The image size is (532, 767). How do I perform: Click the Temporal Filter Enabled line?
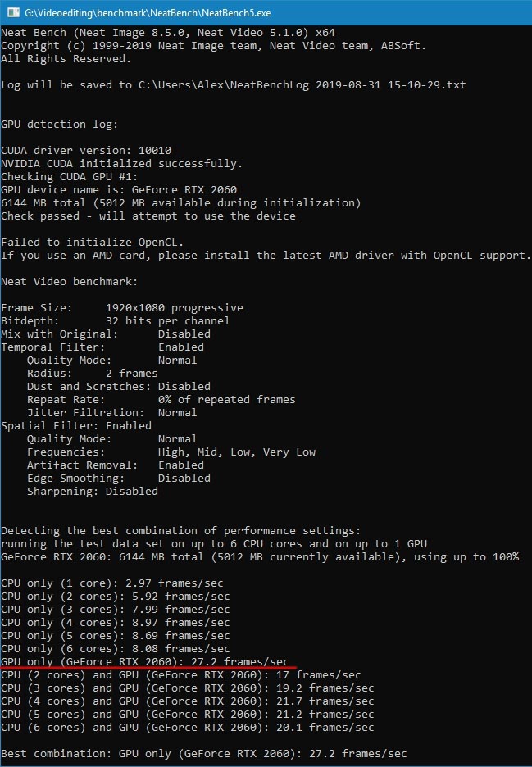pos(102,347)
